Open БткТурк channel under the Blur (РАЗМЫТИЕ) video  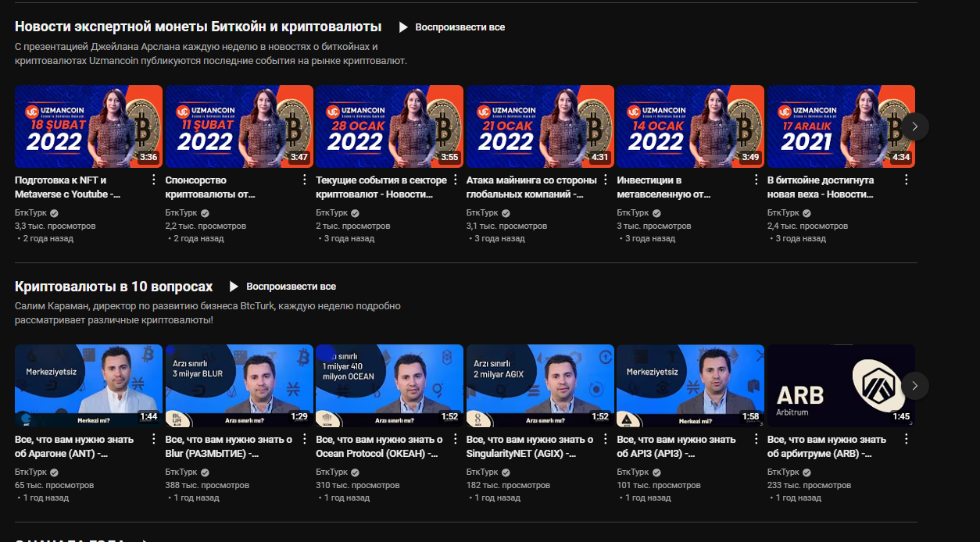(181, 472)
